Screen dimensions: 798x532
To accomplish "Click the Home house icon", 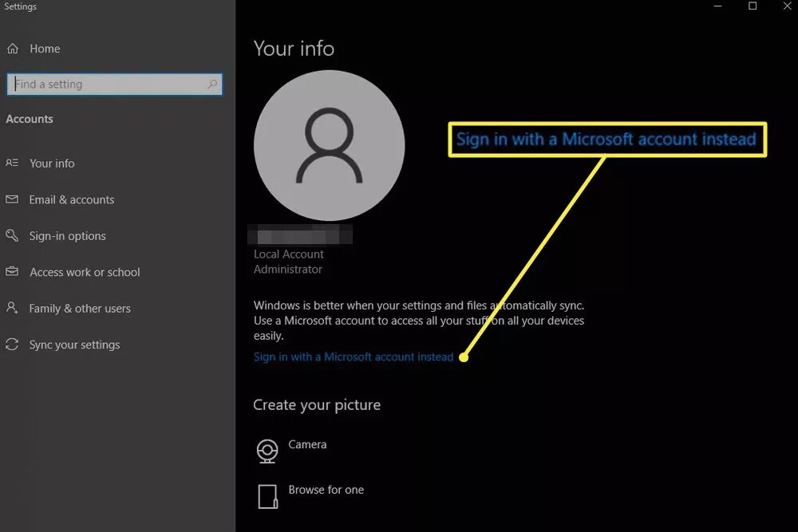I will (12, 49).
